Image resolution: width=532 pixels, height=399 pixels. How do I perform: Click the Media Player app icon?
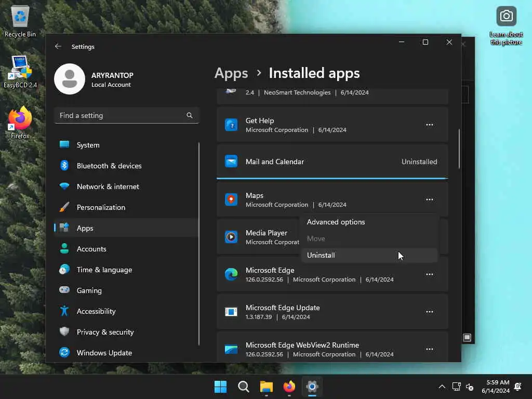click(x=231, y=237)
